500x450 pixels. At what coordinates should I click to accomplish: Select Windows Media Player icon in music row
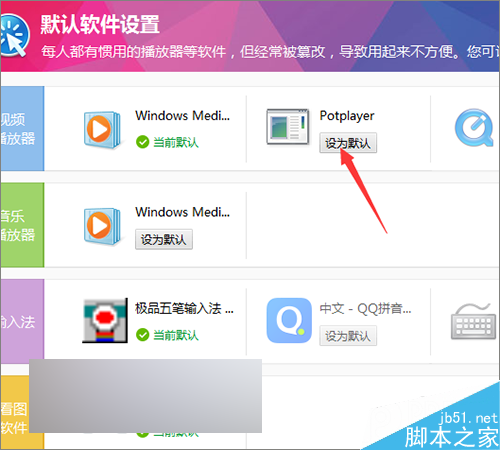click(102, 226)
